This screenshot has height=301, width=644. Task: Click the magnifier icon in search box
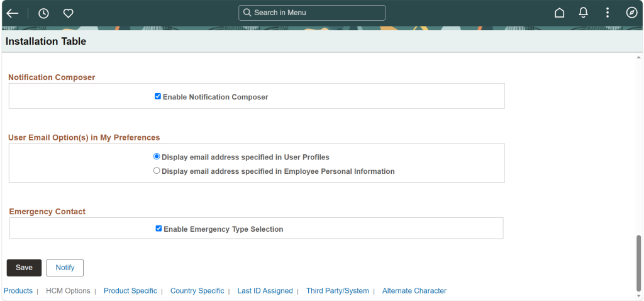247,13
